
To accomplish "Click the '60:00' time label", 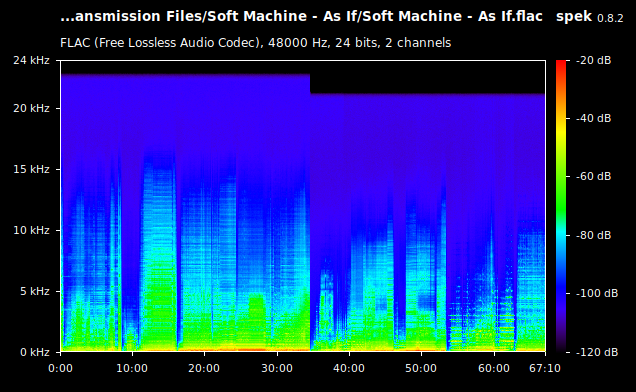I will tap(494, 368).
